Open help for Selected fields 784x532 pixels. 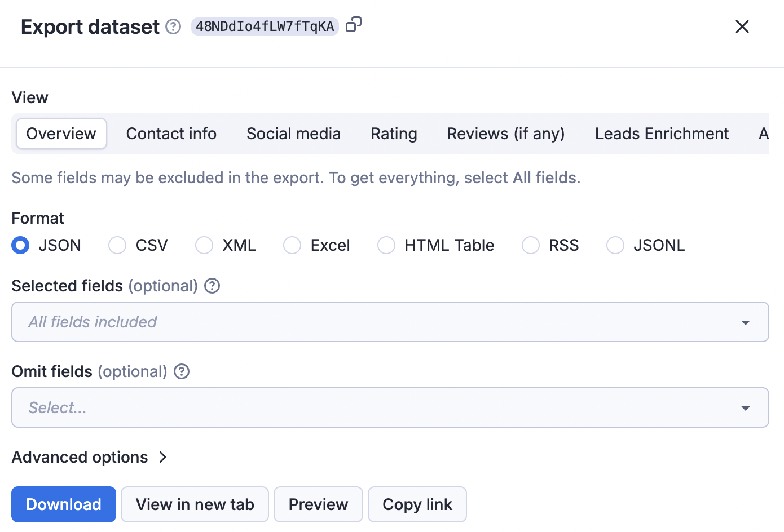click(x=212, y=286)
